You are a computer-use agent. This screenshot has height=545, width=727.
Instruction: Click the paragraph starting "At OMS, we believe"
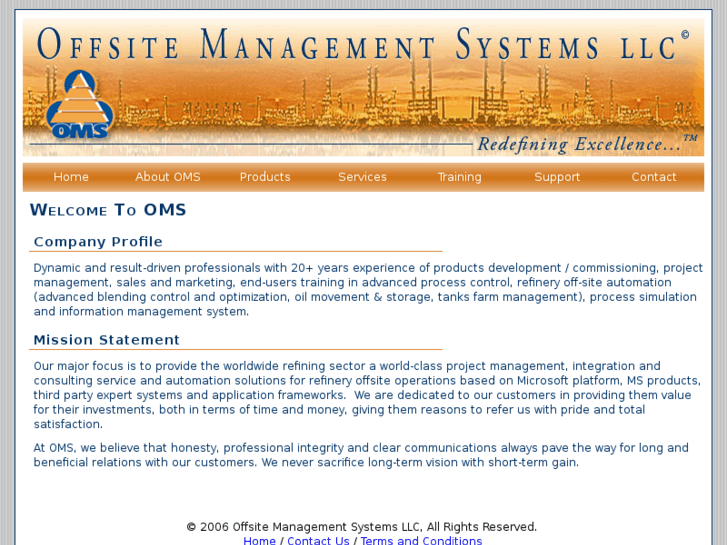(361, 455)
